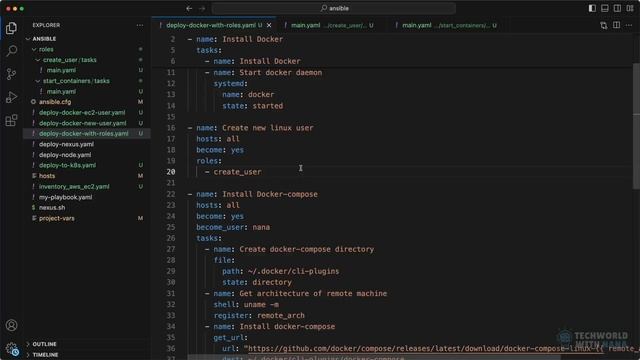Click 'shell: uname -m' line
Image resolution: width=640 pixels, height=360 pixels.
(246, 304)
